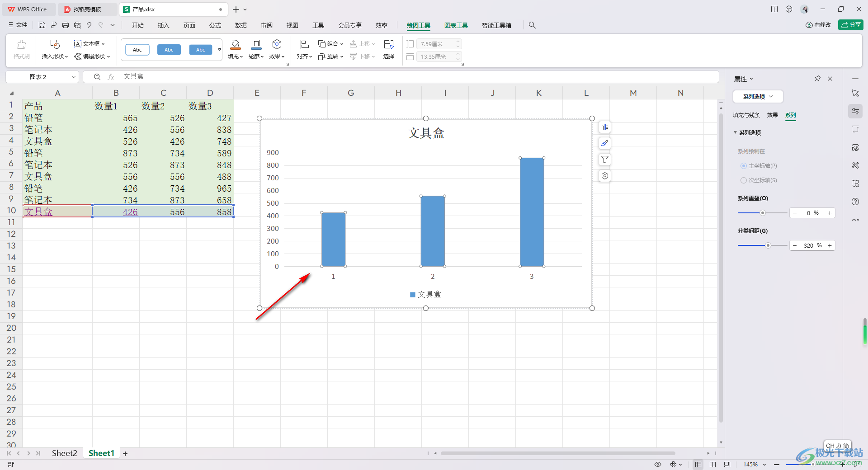Open the Data ribbon tab
Viewport: 868px width, 470px height.
241,25
